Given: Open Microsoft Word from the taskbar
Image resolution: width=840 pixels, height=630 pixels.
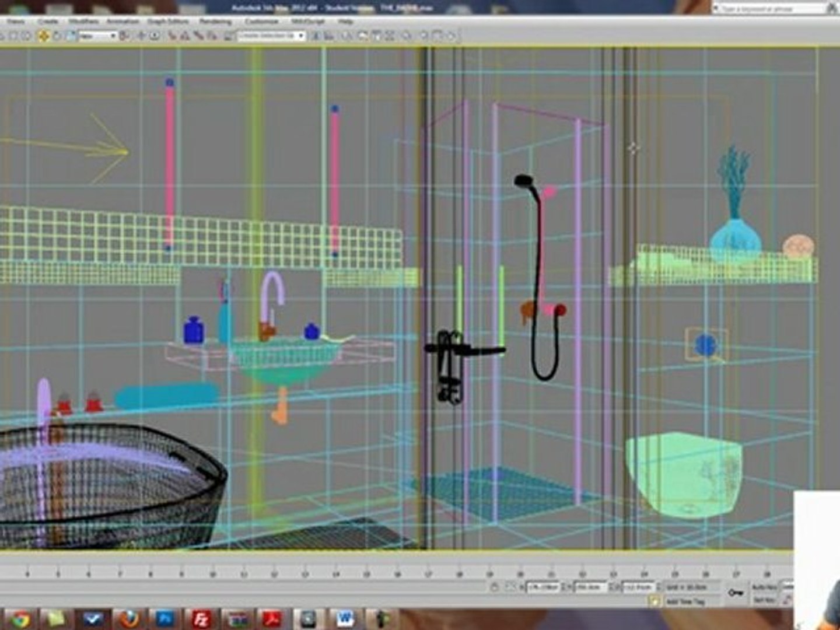Looking at the screenshot, I should [x=345, y=619].
